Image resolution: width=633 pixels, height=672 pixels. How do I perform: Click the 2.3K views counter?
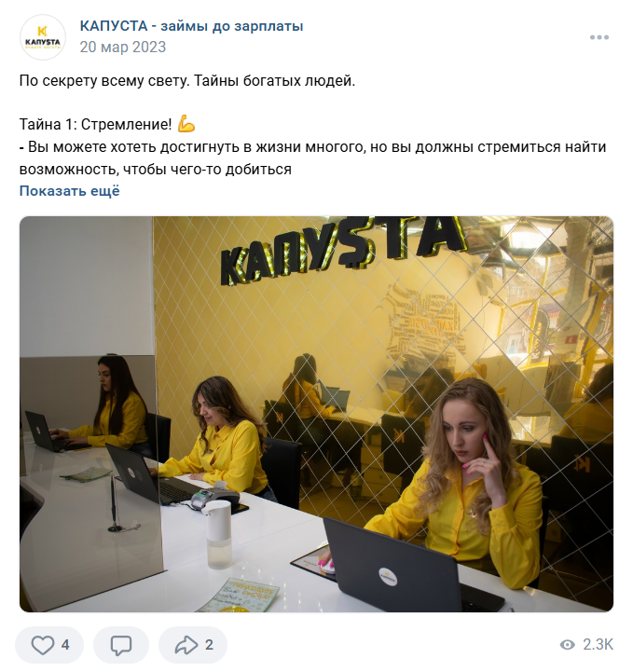pyautogui.click(x=598, y=645)
